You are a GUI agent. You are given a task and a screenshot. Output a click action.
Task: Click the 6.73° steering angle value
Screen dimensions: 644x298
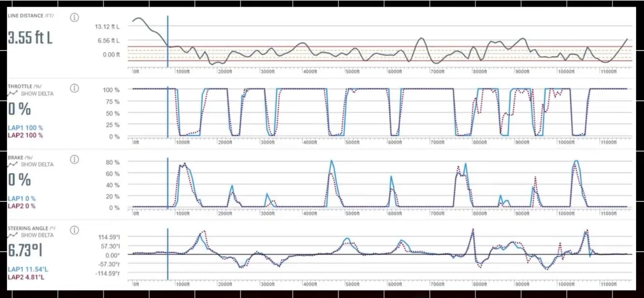coord(25,250)
